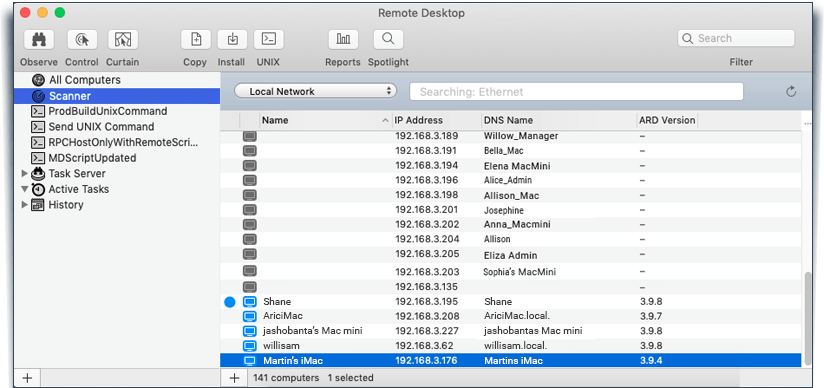Collapse the Active Tasks item
This screenshot has height=388, width=824.
(24, 189)
